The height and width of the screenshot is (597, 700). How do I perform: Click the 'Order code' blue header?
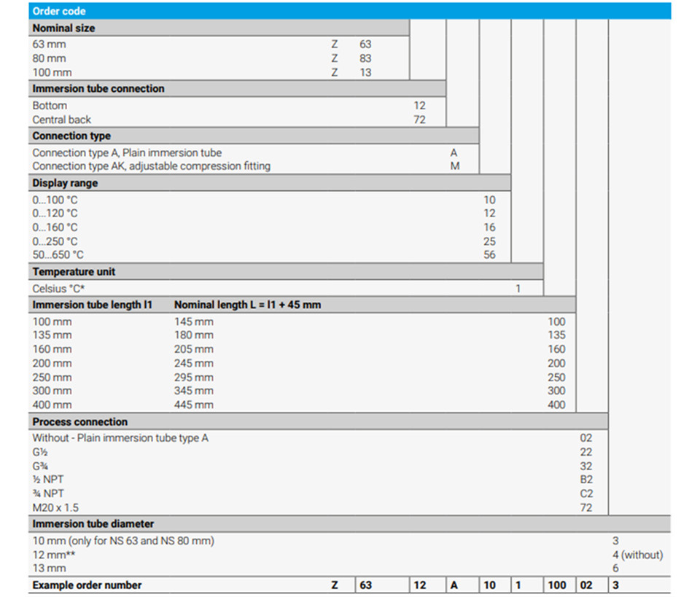pyautogui.click(x=349, y=11)
